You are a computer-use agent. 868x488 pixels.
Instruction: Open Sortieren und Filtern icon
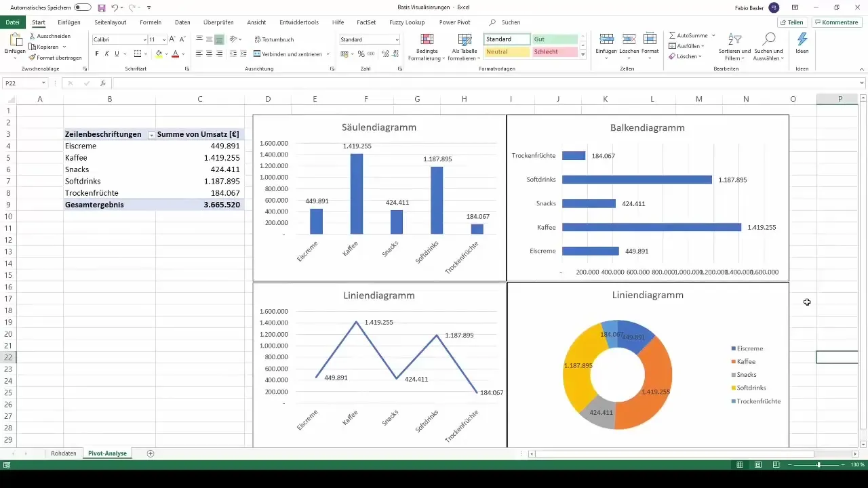734,39
